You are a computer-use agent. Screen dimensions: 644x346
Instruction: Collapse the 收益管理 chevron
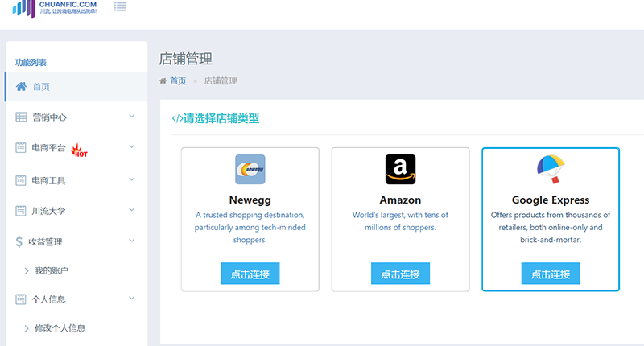131,241
